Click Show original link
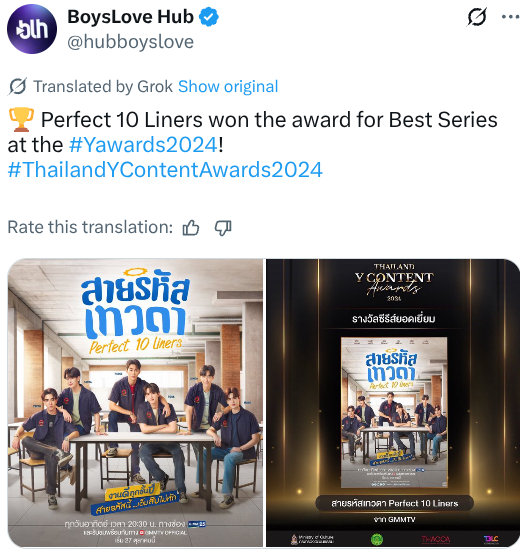The width and height of the screenshot is (520, 549). [x=228, y=86]
